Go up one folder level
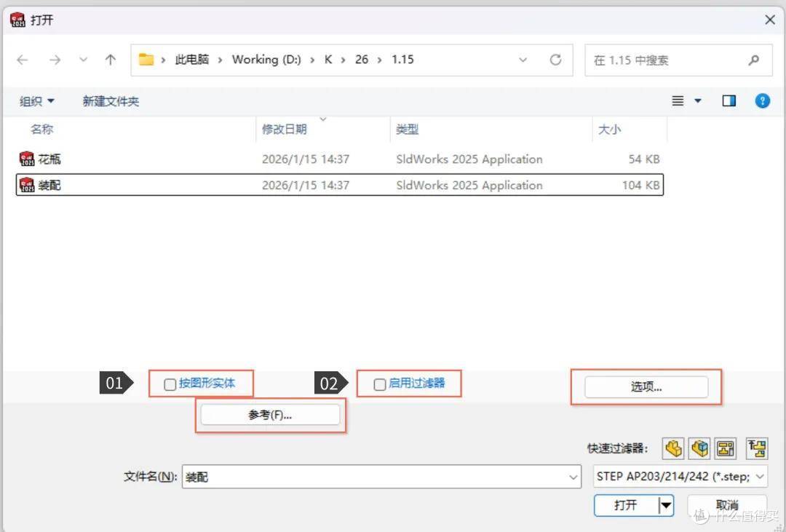786x532 pixels. click(111, 60)
